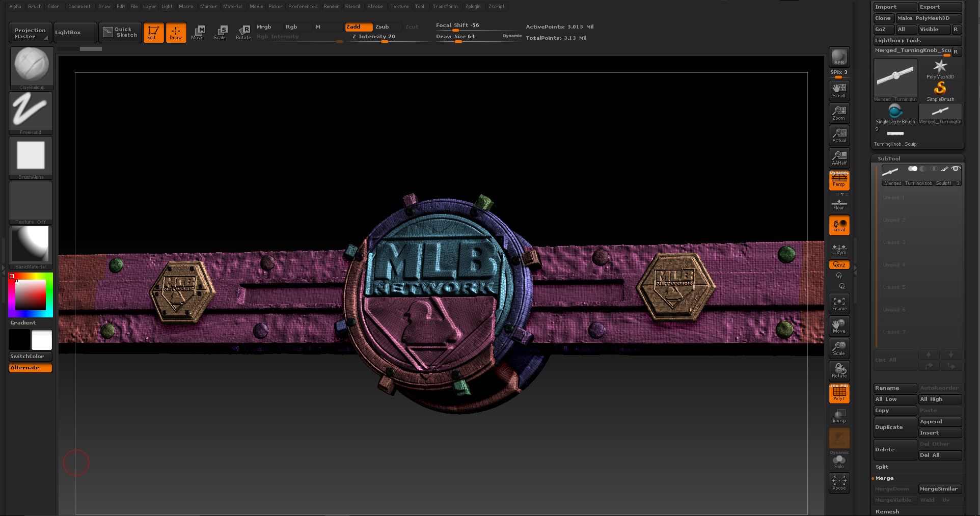Image resolution: width=980 pixels, height=516 pixels.
Task: Toggle Edit mode
Action: click(153, 33)
